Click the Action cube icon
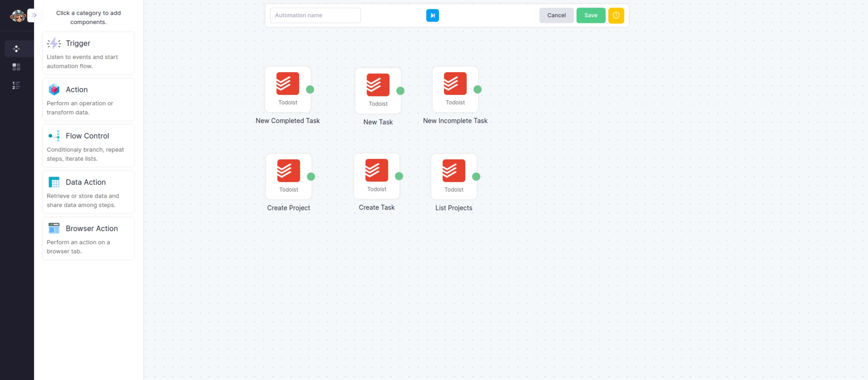The image size is (868, 380). tap(54, 90)
